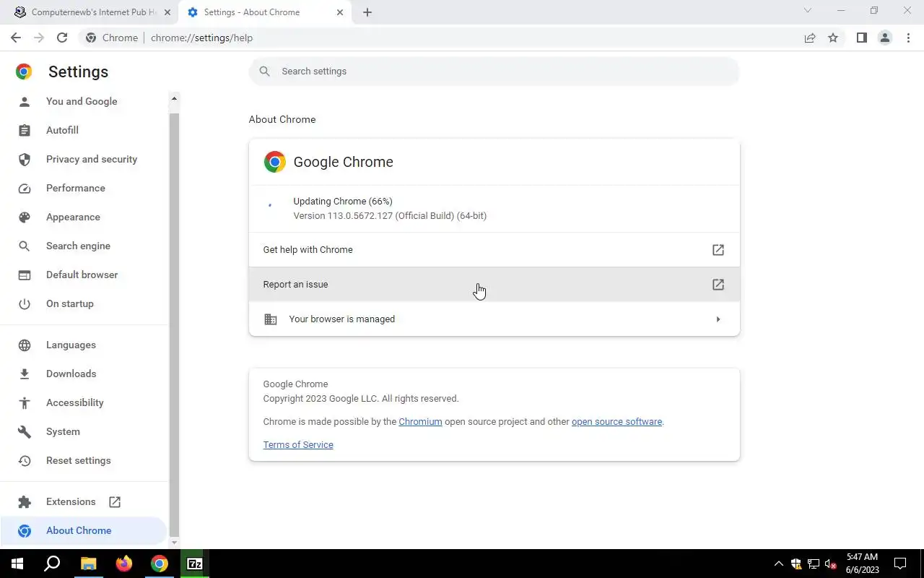Click the sidebar scrollbar down arrow
Screen dimensions: 924x578
pyautogui.click(x=174, y=542)
